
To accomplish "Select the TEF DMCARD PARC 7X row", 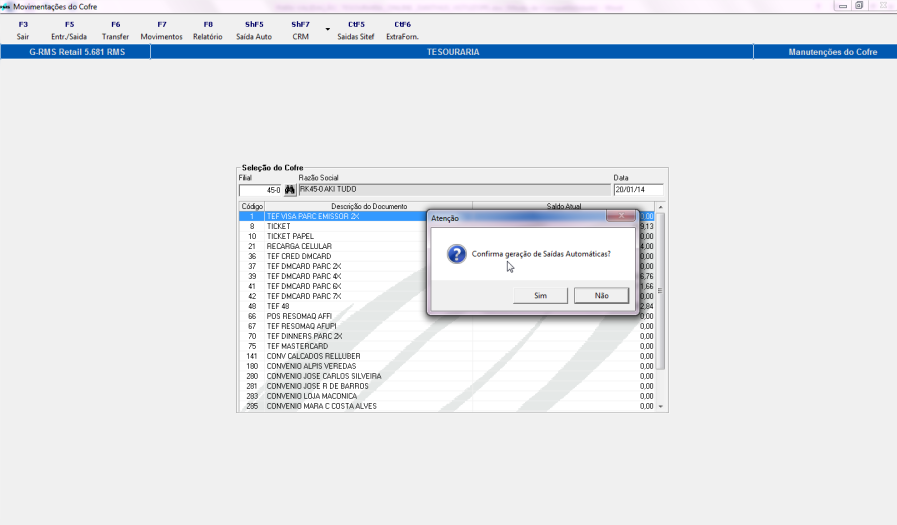I will pyautogui.click(x=446, y=296).
